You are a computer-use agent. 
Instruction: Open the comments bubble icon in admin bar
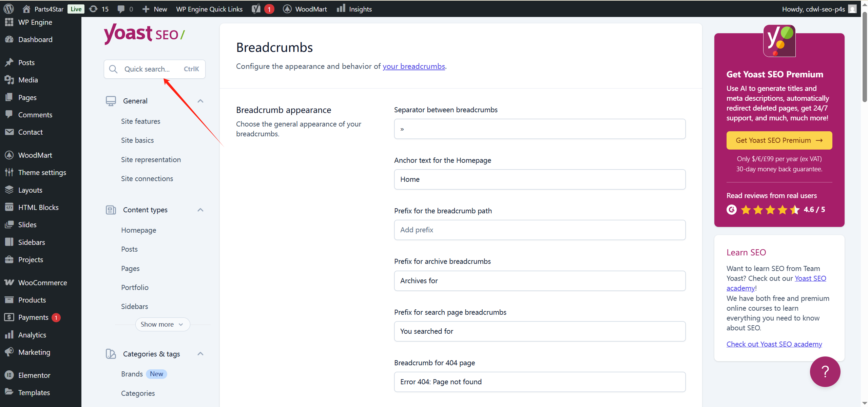[x=121, y=9]
